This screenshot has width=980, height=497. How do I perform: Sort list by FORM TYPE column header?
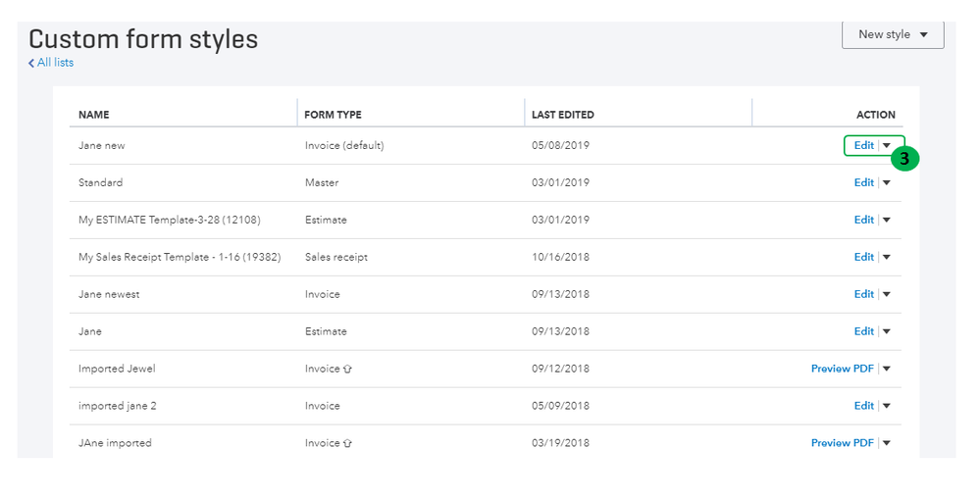(333, 115)
